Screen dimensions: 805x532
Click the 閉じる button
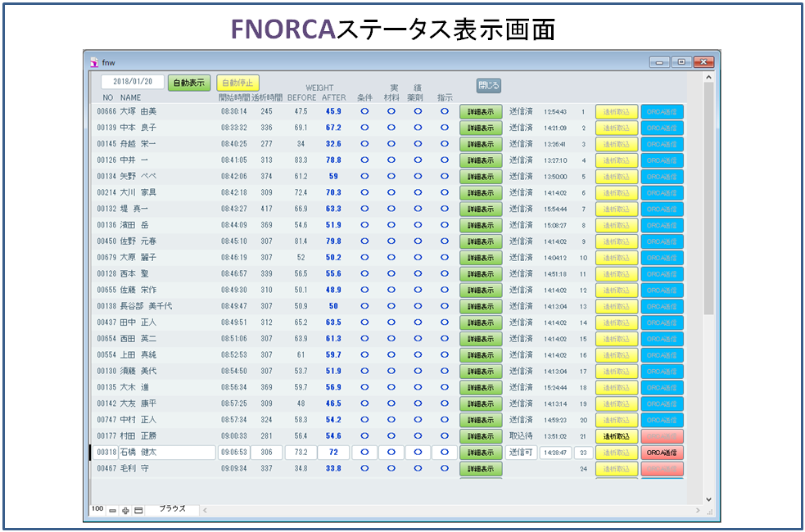click(488, 85)
